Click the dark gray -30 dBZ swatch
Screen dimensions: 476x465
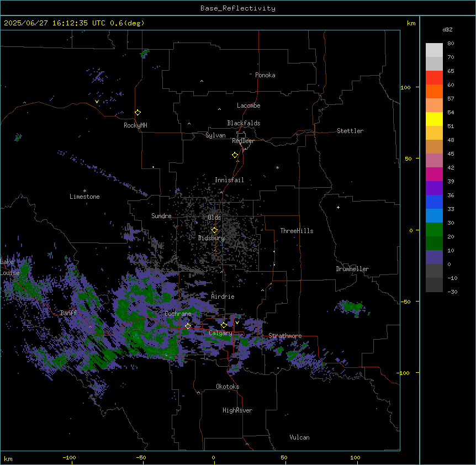(x=434, y=285)
